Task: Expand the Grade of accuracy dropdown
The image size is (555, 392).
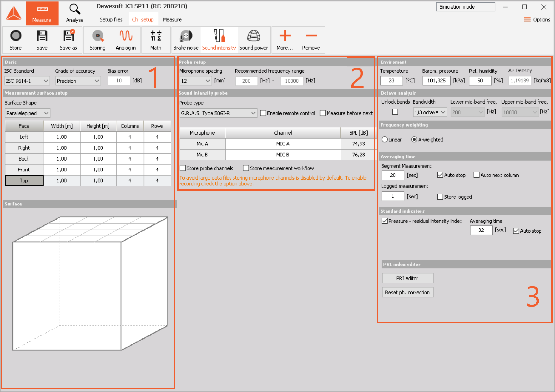Action: tap(78, 81)
